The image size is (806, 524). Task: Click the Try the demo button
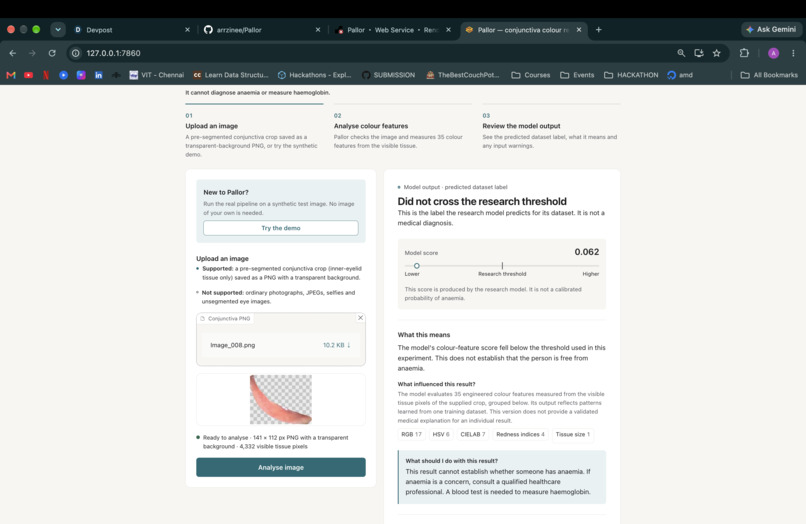click(281, 228)
